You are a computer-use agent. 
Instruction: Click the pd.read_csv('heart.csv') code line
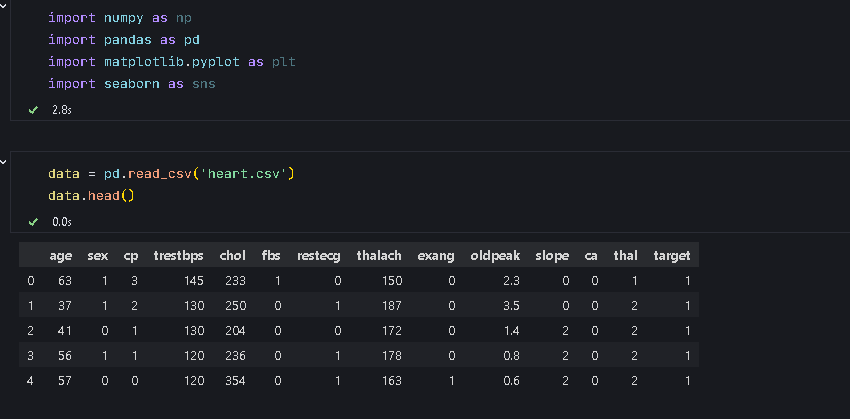171,174
